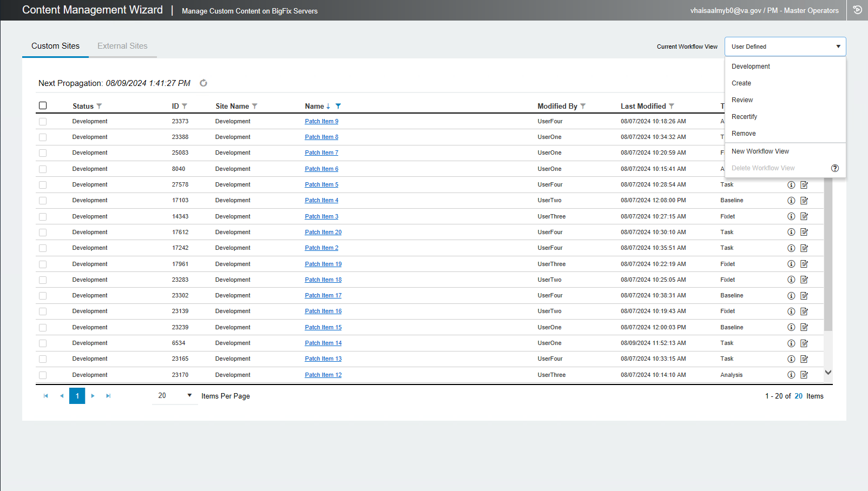Edit Patch Item 5
This screenshot has height=491, width=868.
tap(804, 185)
